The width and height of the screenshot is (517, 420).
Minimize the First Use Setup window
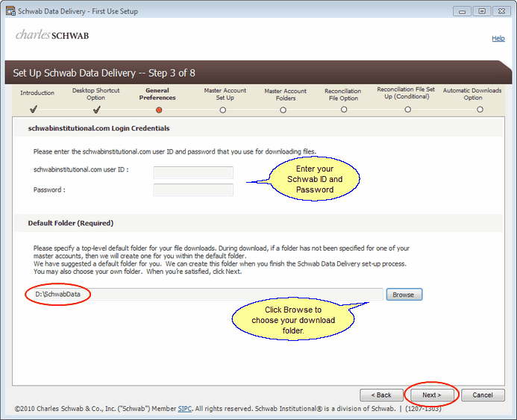pos(462,11)
